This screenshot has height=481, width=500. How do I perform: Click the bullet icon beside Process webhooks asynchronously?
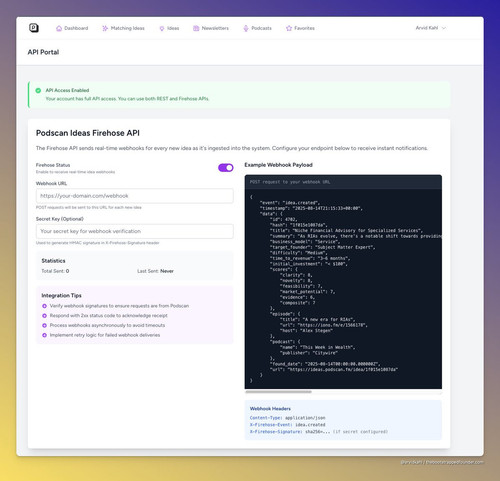[x=44, y=325]
